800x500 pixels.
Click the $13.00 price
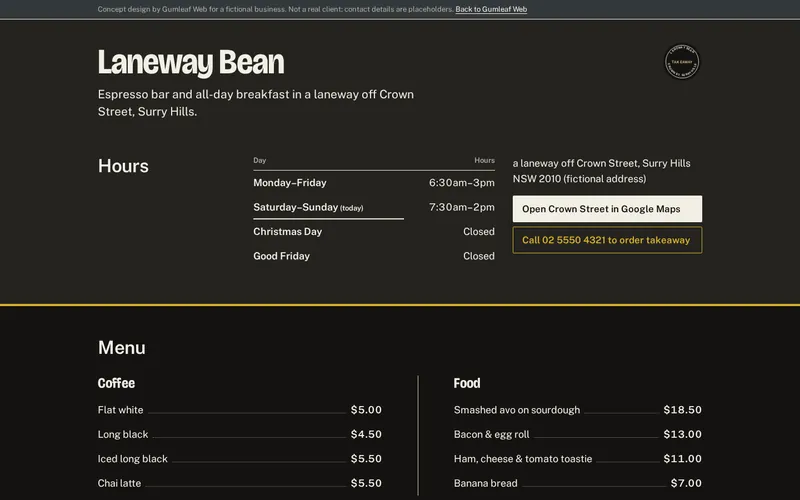click(x=682, y=434)
